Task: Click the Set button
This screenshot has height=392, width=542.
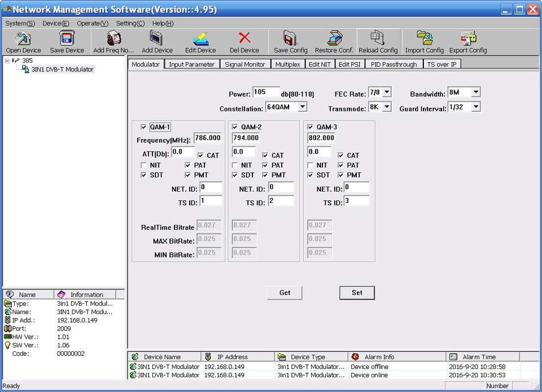Action: coord(357,293)
